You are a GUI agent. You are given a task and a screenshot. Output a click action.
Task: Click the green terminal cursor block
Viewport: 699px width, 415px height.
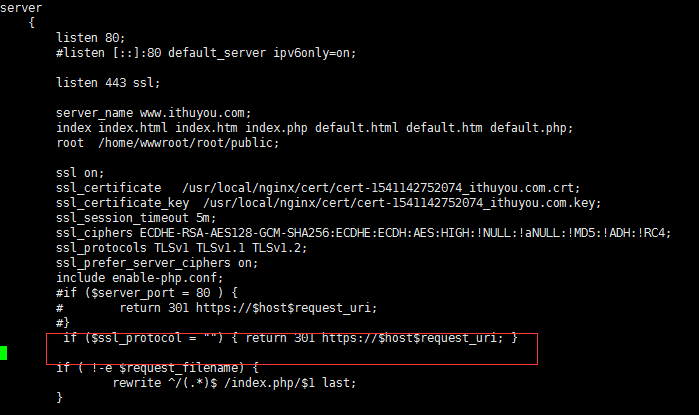tap(4, 353)
